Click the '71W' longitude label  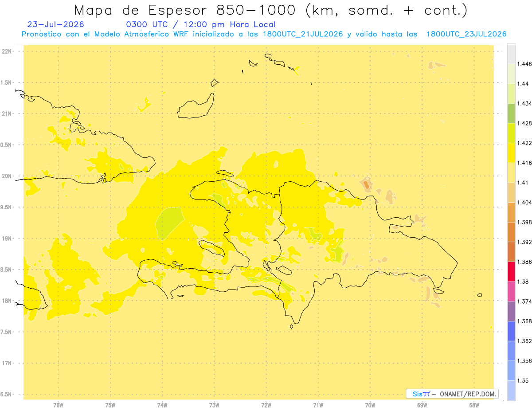click(318, 405)
